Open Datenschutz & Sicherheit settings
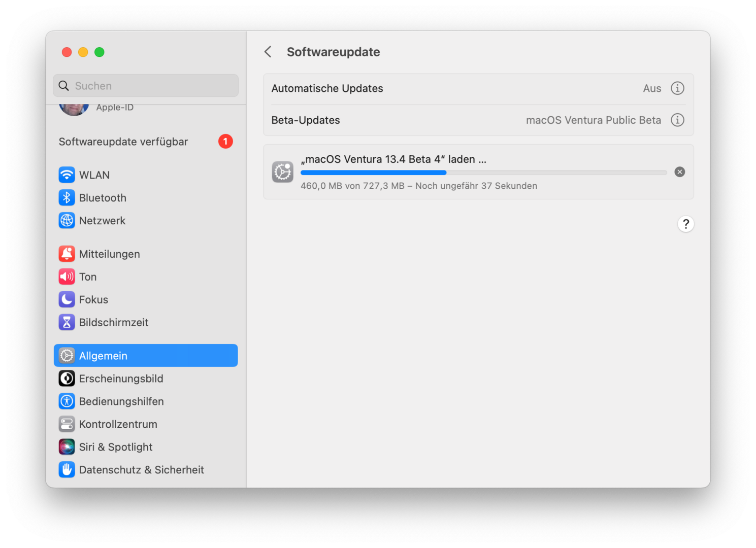 [x=141, y=470]
